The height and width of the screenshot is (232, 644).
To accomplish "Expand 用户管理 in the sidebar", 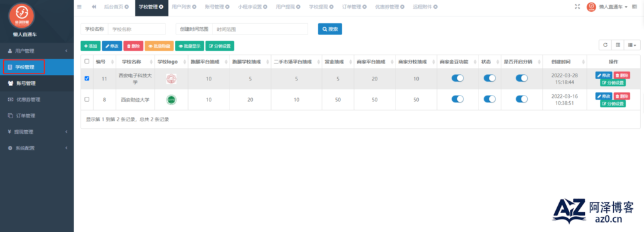I will pos(37,51).
